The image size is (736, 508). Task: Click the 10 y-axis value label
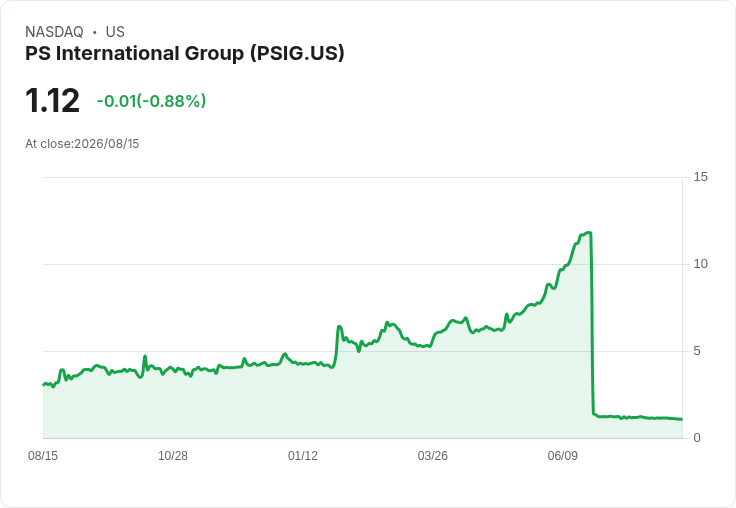tap(700, 264)
